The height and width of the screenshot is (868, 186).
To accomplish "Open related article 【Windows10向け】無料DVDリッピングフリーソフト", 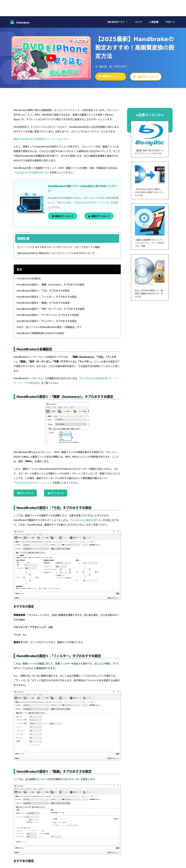I will (56, 253).
